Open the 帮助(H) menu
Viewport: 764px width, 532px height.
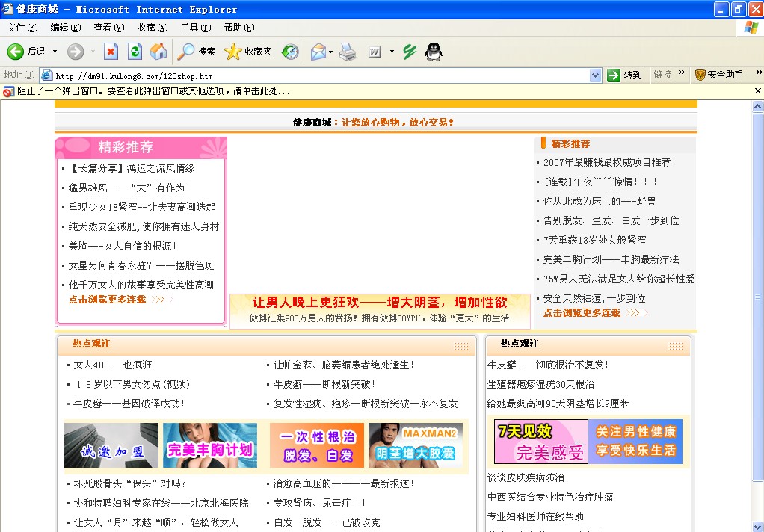coord(239,28)
